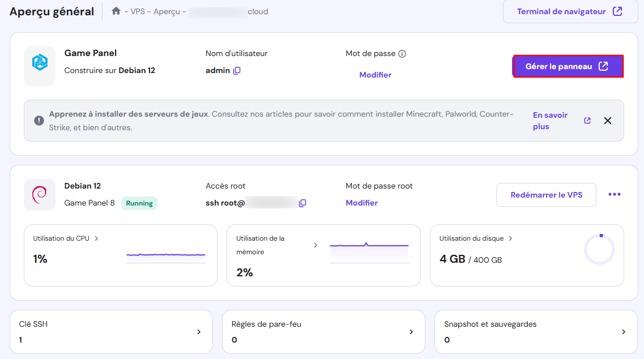Image resolution: width=644 pixels, height=359 pixels.
Task: Expand the Clé SSH section
Action: point(198,332)
